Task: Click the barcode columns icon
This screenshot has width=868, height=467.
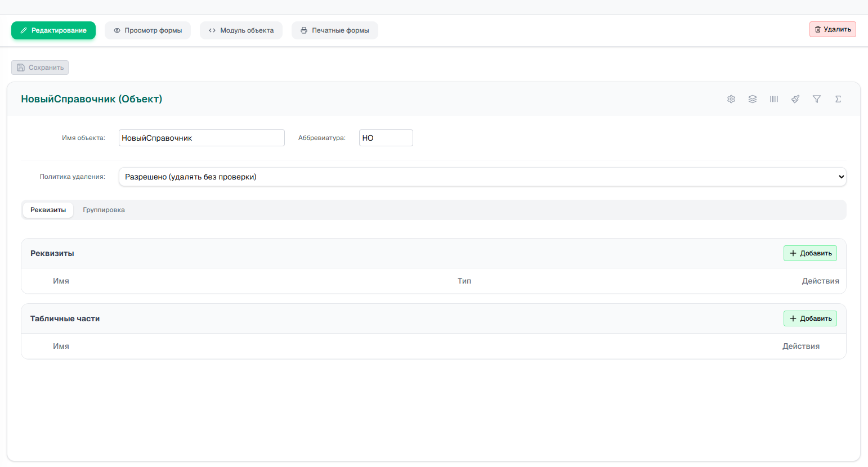Action: point(774,99)
